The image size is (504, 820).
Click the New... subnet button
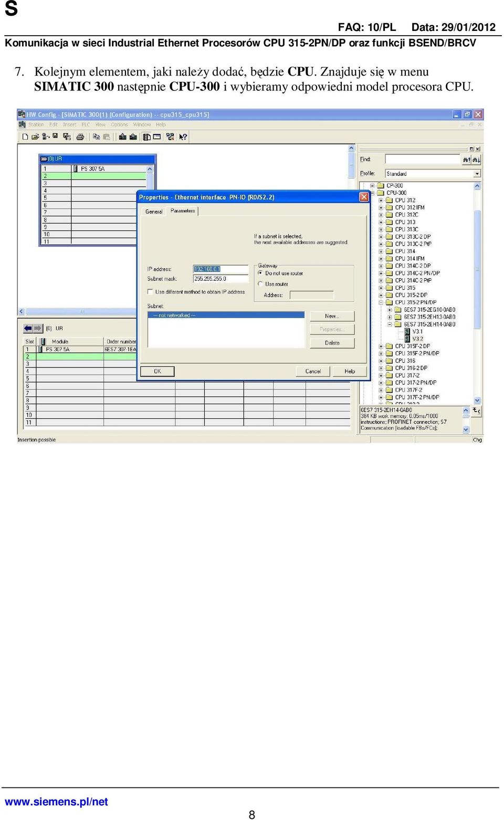click(332, 316)
